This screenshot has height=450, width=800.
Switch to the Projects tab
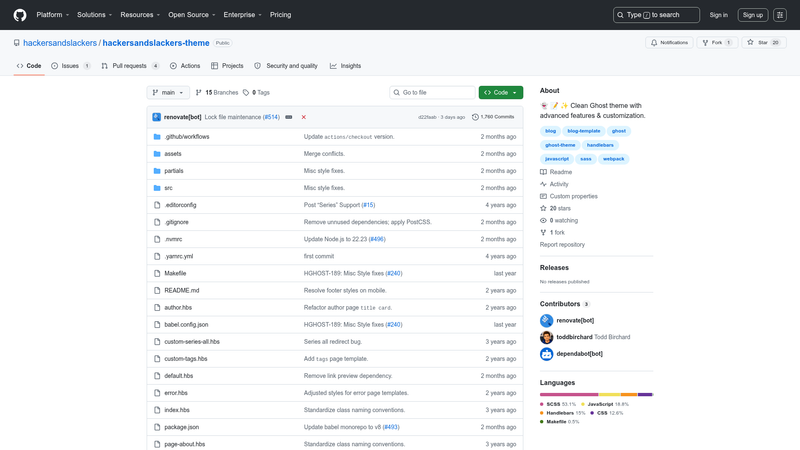[227, 66]
